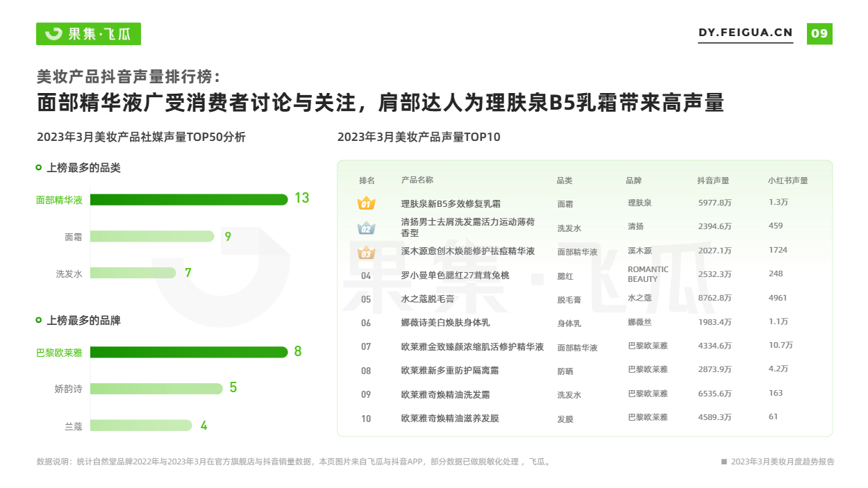Click rank number 10
This screenshot has height=488, width=868.
[x=366, y=419]
